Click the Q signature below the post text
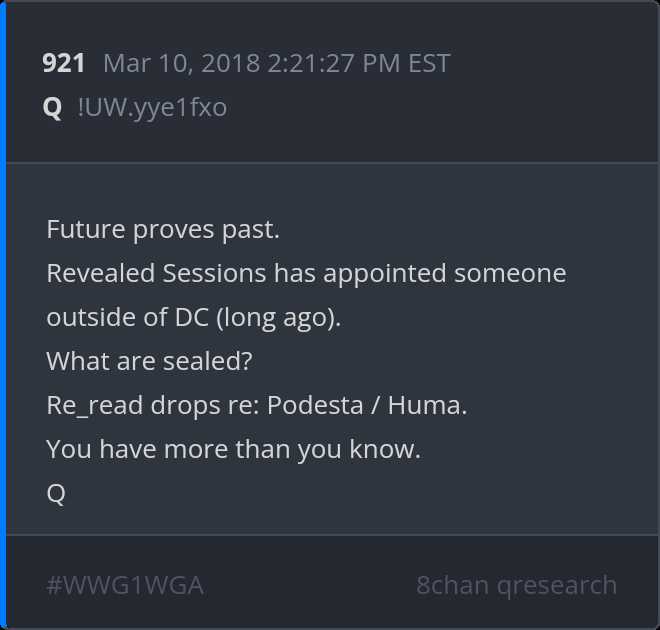Screen dimensions: 660x630 point(56,493)
